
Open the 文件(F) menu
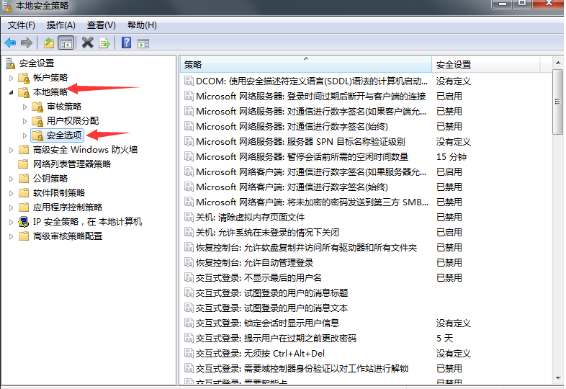22,25
